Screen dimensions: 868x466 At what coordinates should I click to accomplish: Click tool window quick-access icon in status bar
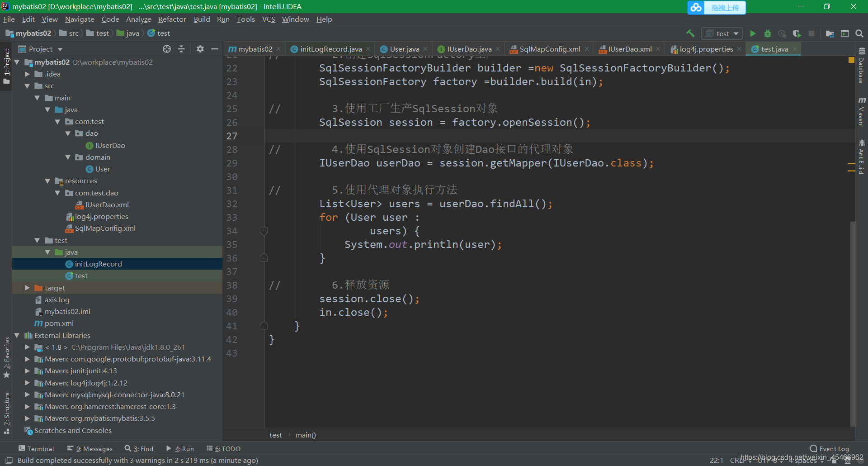[x=9, y=460]
